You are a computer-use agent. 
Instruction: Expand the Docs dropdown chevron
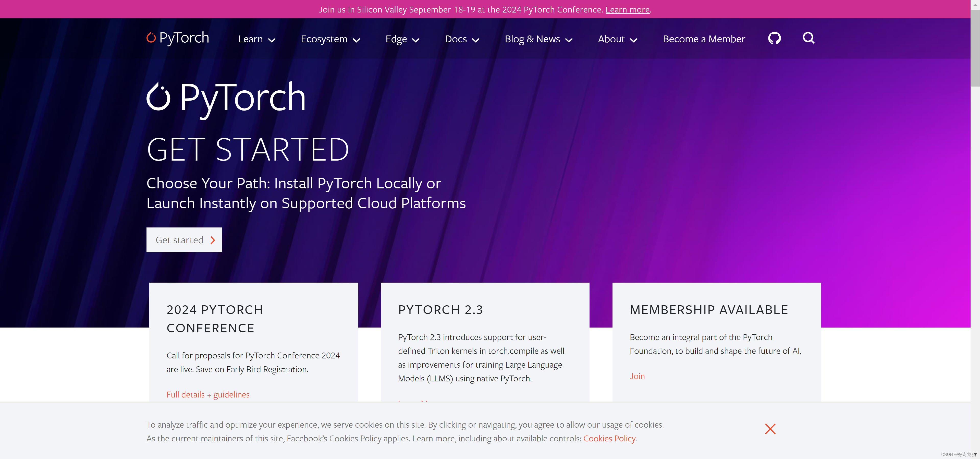pos(475,40)
